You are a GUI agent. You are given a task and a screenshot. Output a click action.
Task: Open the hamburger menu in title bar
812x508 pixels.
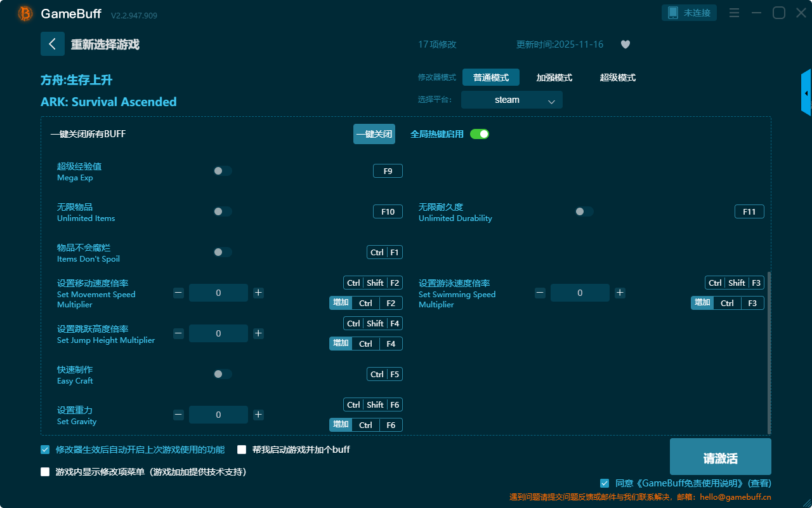tap(734, 13)
